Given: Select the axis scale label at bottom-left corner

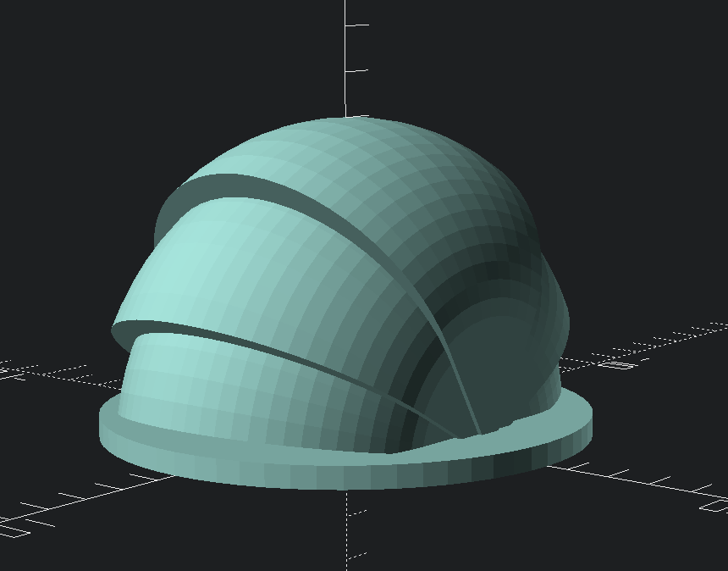Looking at the screenshot, I should [x=13, y=529].
